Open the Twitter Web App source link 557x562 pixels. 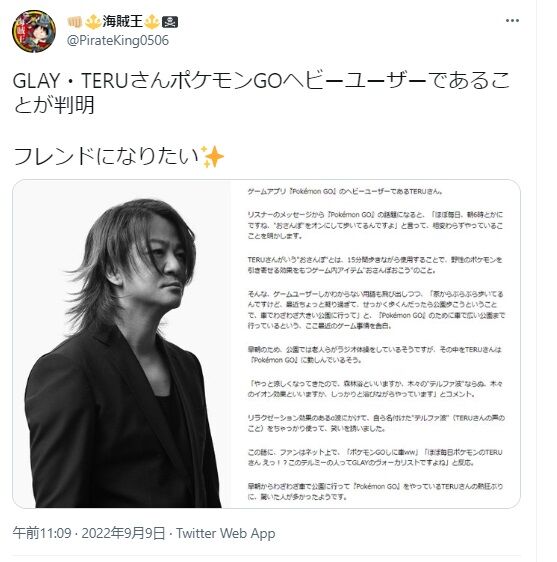point(226,533)
